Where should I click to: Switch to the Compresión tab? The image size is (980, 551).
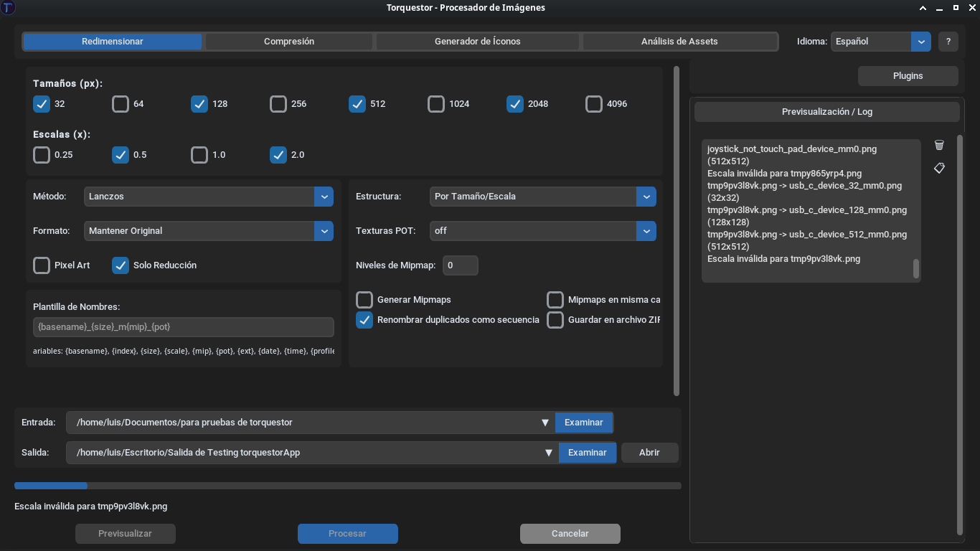point(288,41)
